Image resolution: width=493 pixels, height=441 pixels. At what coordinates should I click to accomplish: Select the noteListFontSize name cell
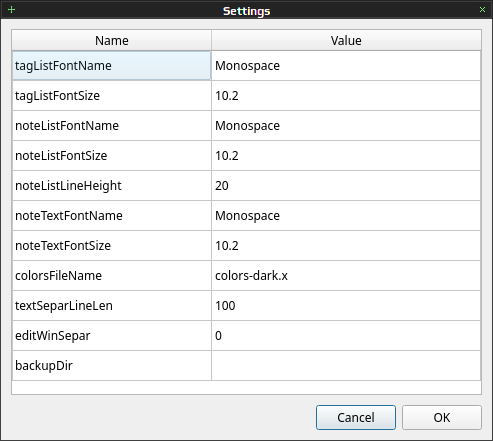click(x=112, y=156)
